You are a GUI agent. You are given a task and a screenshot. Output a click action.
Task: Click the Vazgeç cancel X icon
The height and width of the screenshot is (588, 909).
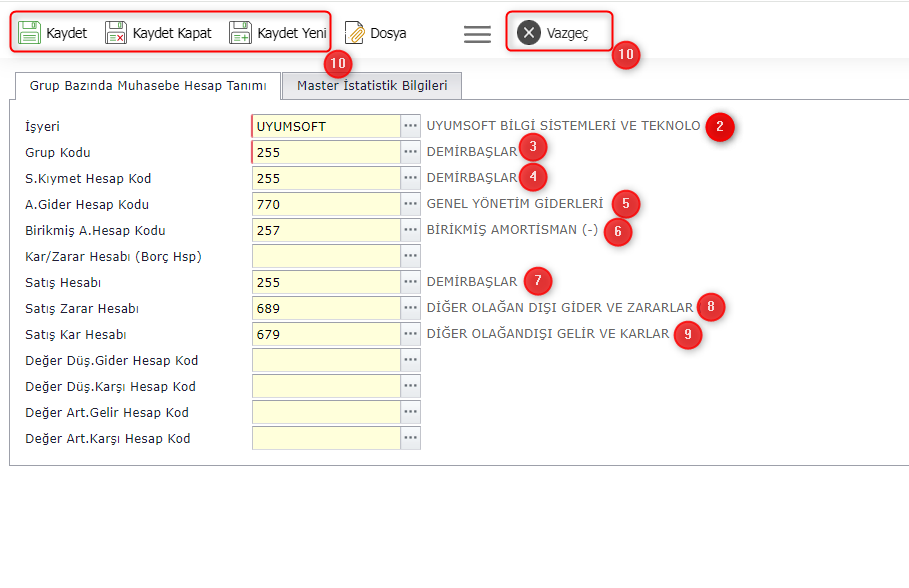[x=529, y=32]
